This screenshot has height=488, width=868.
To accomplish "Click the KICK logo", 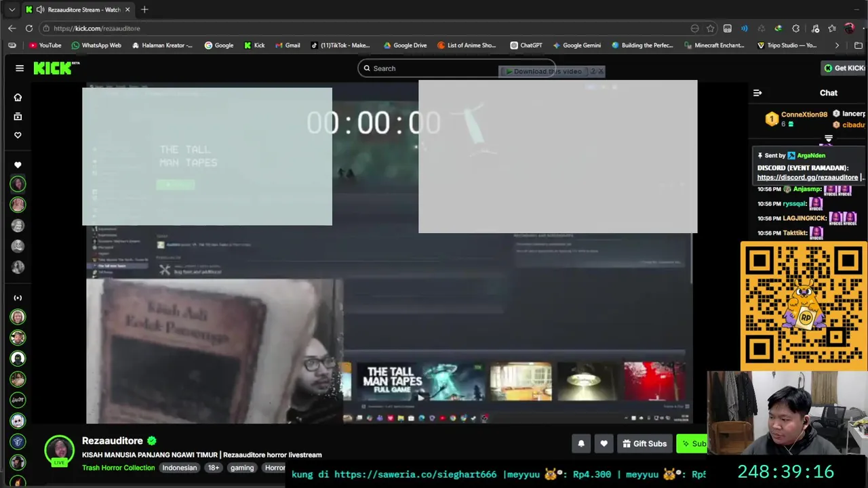I will click(x=56, y=68).
